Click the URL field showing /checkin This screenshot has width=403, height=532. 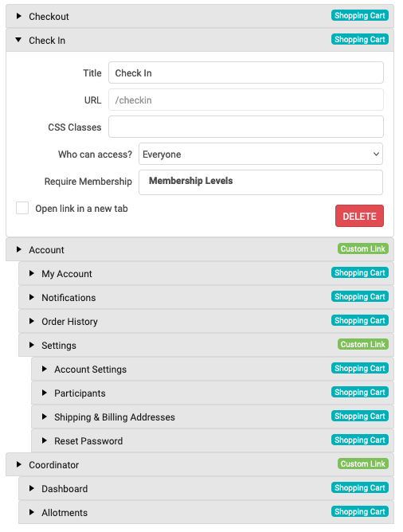[x=246, y=100]
